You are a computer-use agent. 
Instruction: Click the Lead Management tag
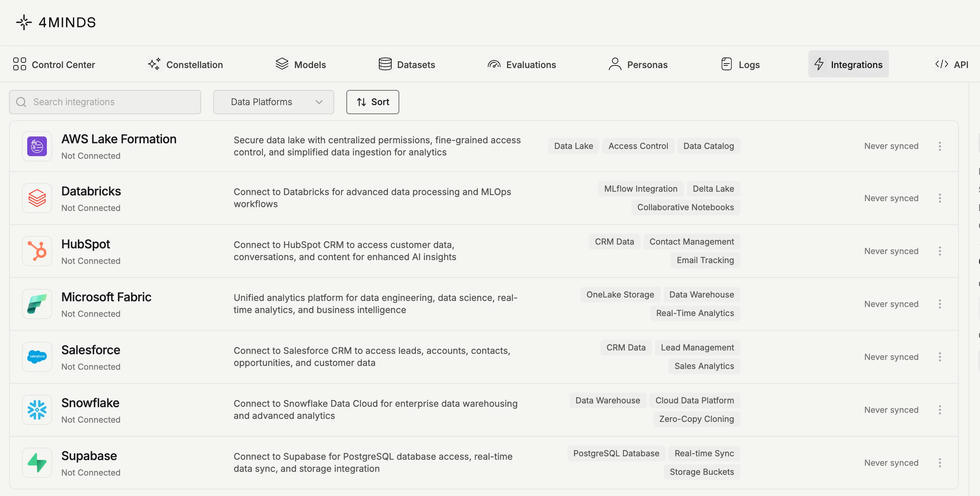697,347
